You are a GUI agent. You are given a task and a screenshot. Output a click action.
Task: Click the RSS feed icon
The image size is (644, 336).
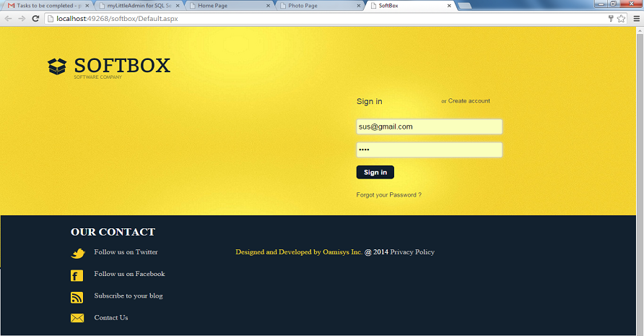tap(77, 297)
